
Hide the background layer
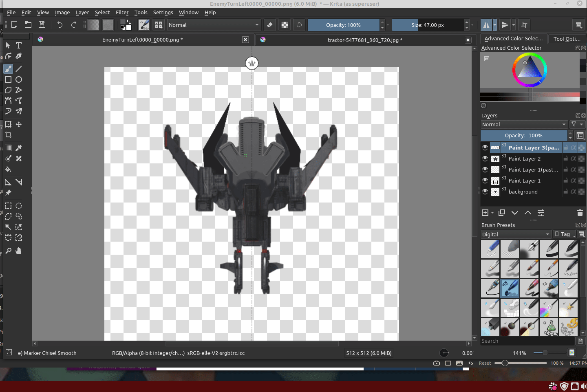point(485,192)
